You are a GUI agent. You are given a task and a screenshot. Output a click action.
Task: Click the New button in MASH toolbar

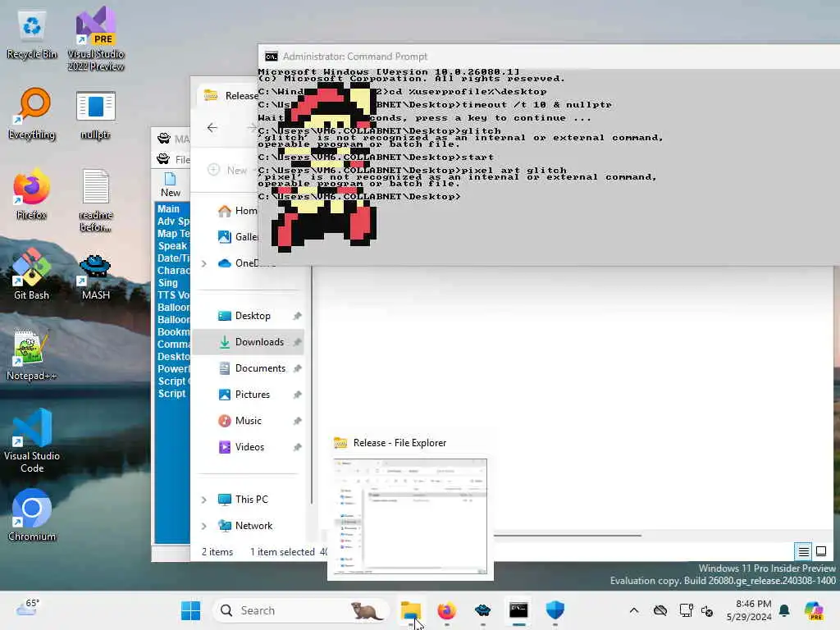171,185
